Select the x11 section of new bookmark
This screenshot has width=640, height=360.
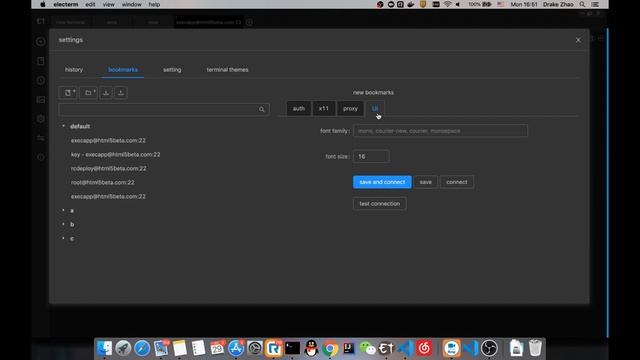tap(324, 109)
